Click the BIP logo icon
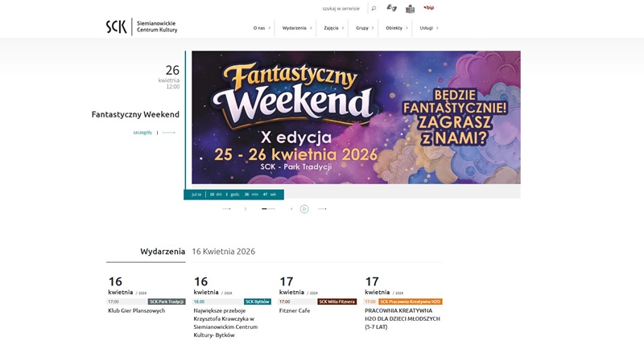Screen dimensions: 644x349 [429, 8]
